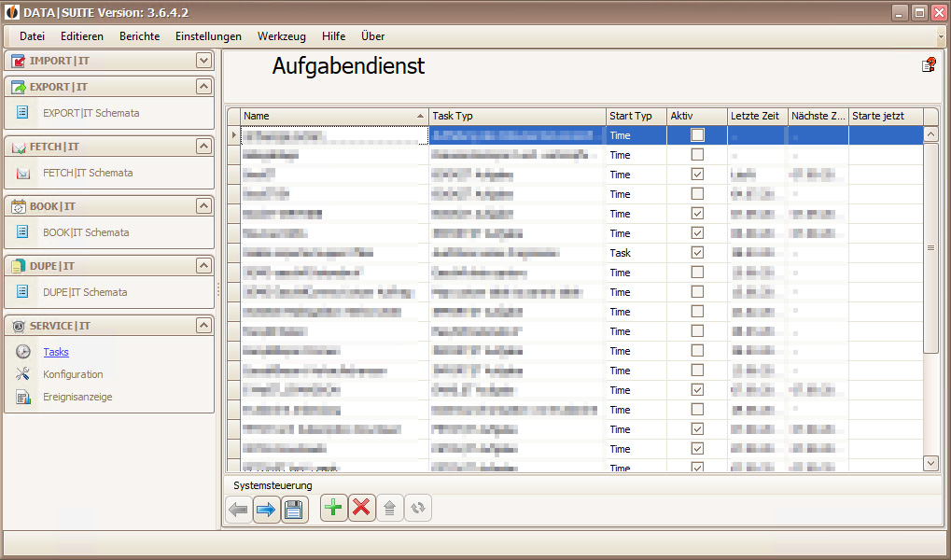Click the icon beside BOOK|IT Schemata
The image size is (951, 560).
click(x=22, y=231)
